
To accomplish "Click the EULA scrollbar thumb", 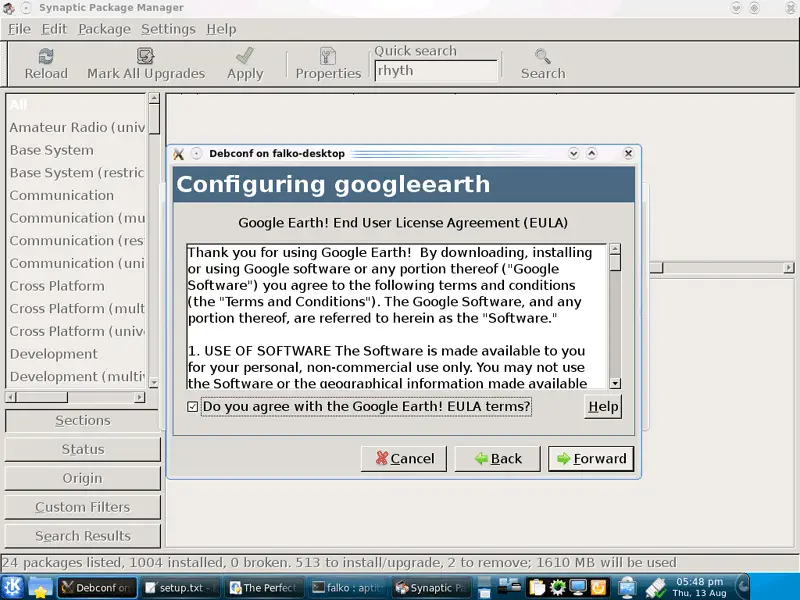I will 615,263.
